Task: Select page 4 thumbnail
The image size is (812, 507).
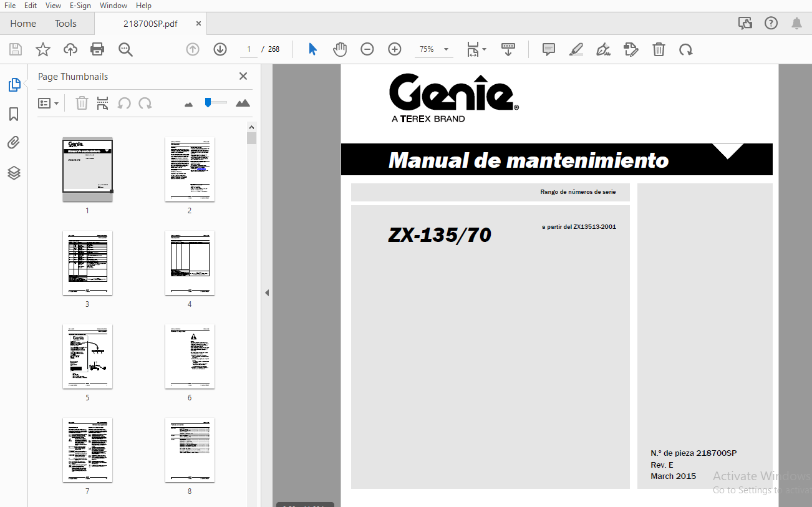Action: pos(190,263)
